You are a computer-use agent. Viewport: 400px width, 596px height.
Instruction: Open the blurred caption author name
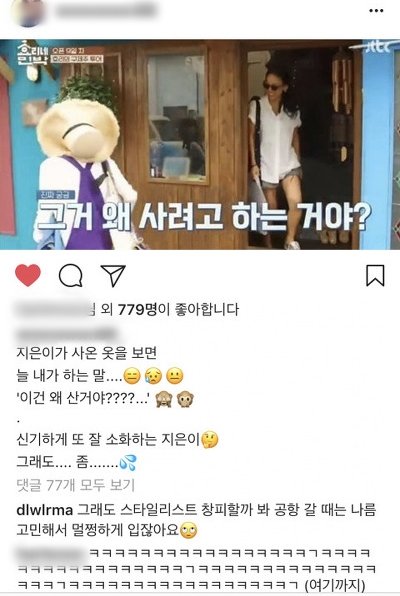click(x=66, y=334)
